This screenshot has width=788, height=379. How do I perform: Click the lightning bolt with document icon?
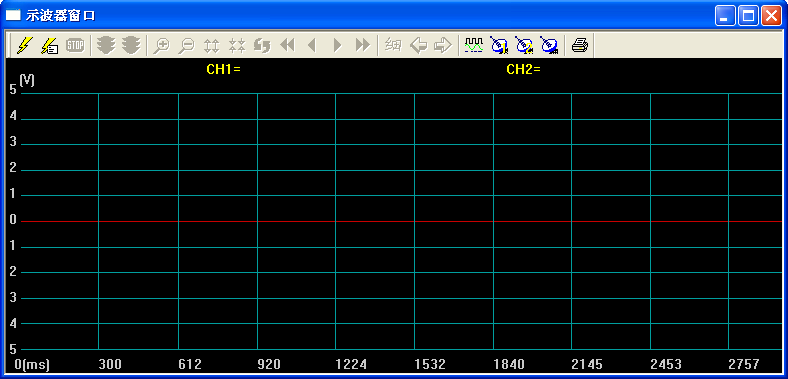pos(49,45)
